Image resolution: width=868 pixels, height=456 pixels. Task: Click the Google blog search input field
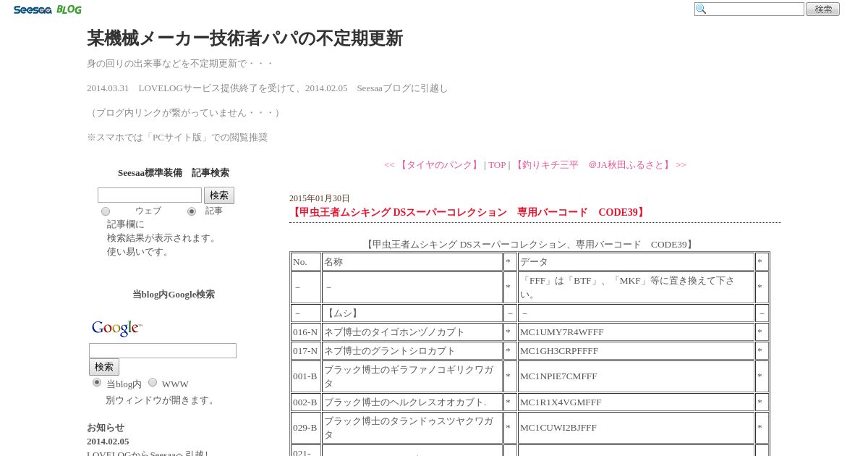click(x=163, y=350)
